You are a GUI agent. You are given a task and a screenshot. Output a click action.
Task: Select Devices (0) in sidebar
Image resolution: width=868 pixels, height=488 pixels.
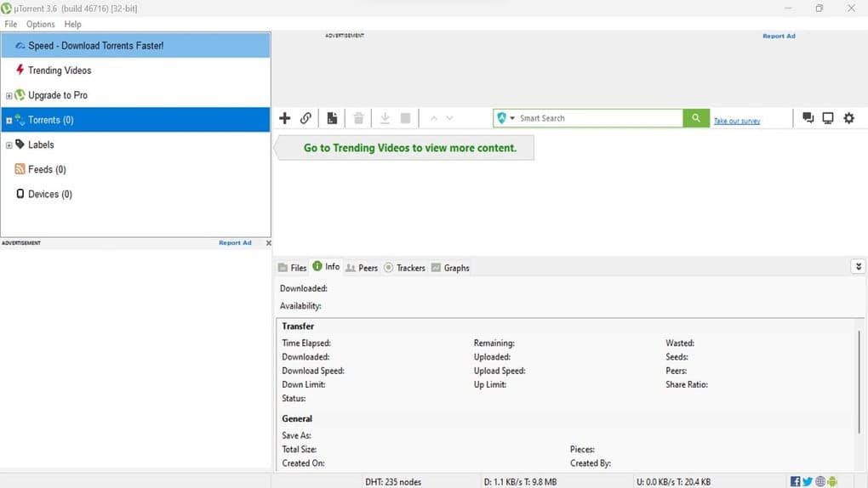pos(135,194)
